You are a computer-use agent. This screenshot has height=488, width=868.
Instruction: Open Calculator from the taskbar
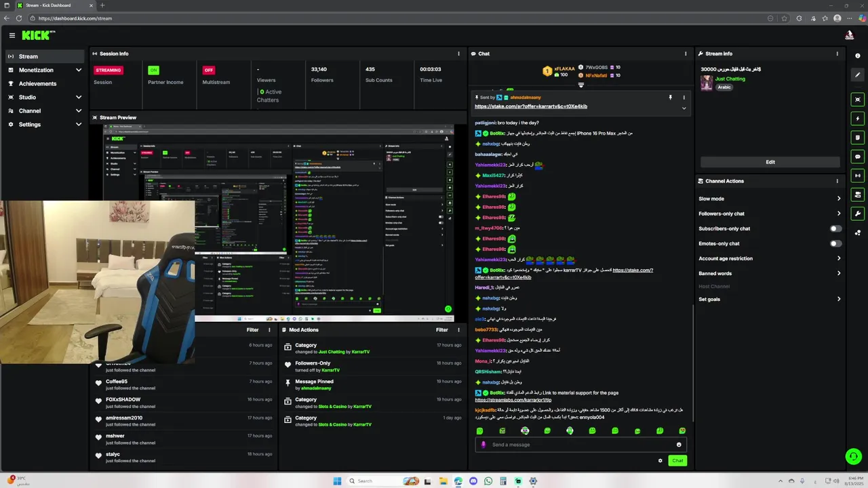503,481
